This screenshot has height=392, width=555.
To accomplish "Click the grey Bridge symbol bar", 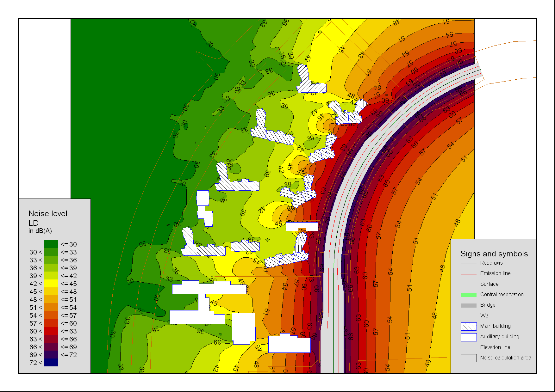I will (469, 305).
